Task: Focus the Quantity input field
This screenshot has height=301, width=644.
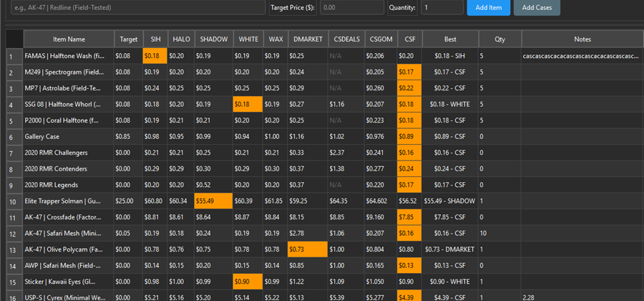Action: click(442, 7)
